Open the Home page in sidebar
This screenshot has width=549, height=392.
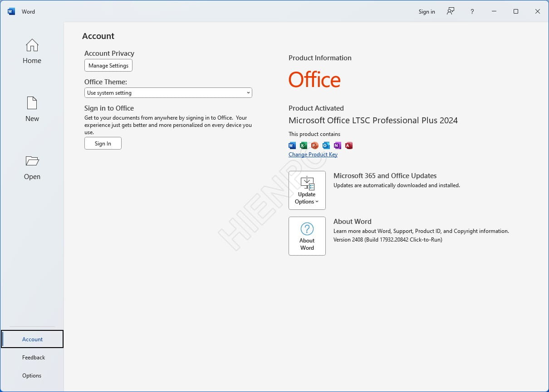32,51
